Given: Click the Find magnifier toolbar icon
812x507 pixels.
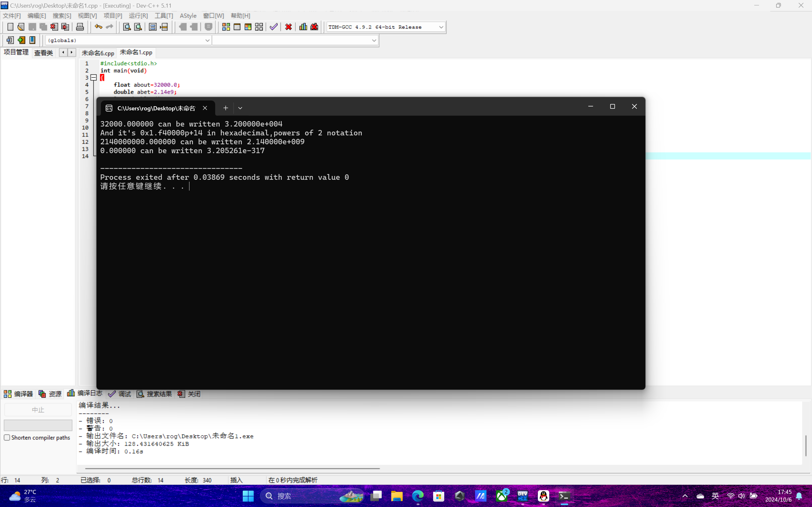Looking at the screenshot, I should (127, 27).
